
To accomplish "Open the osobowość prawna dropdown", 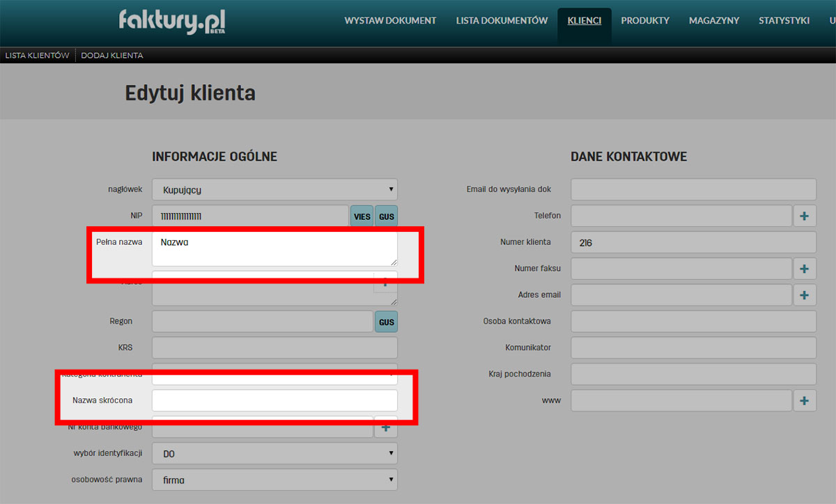I will tap(274, 480).
